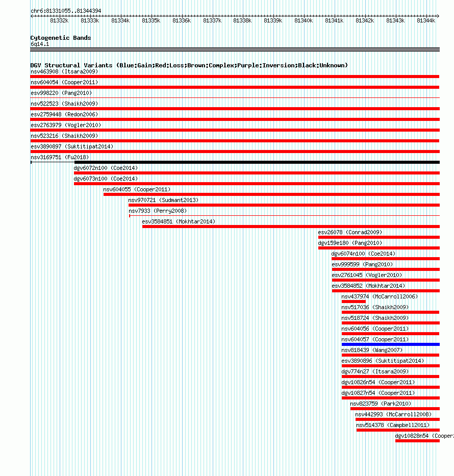
Task: Open esv3890897 (Suktitipat2014) variant label
Action: pos(72,146)
